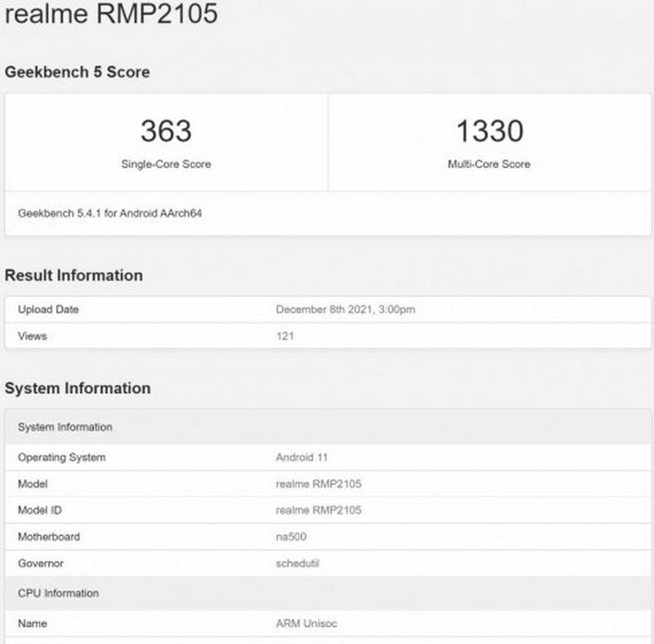Select the Name label under CPU Information
The height and width of the screenshot is (644, 654).
33,624
